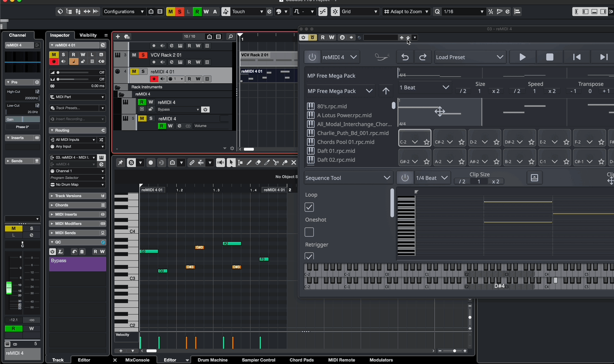Viewport: 614px width, 364px height.
Task: Open the 1 Beat dropdown
Action: click(424, 88)
